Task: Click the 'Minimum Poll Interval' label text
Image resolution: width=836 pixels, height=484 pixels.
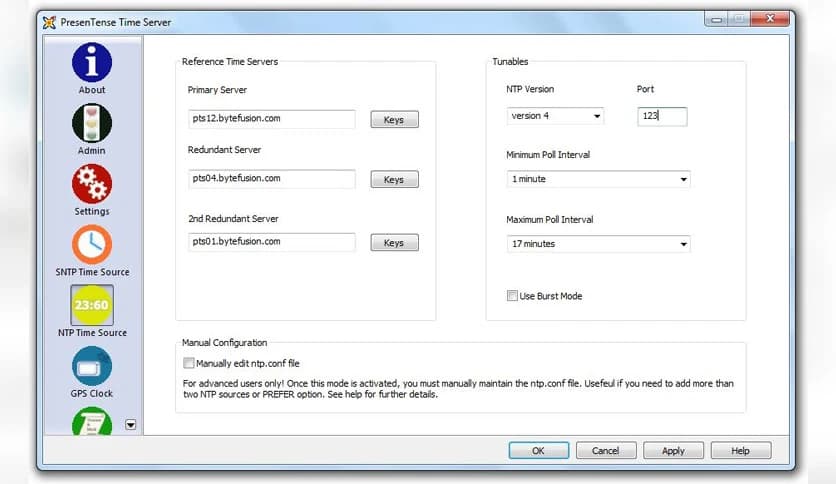Action: (548, 155)
